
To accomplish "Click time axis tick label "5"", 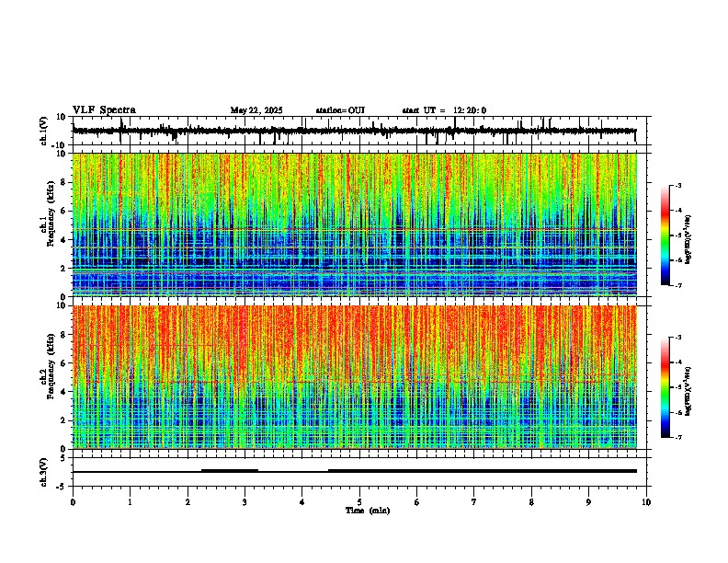I will pos(359,502).
